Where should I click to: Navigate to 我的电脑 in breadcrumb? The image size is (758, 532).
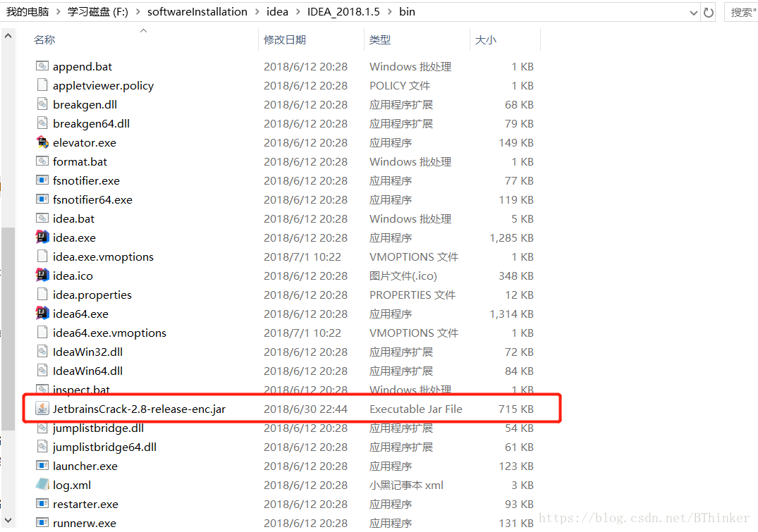[27, 11]
